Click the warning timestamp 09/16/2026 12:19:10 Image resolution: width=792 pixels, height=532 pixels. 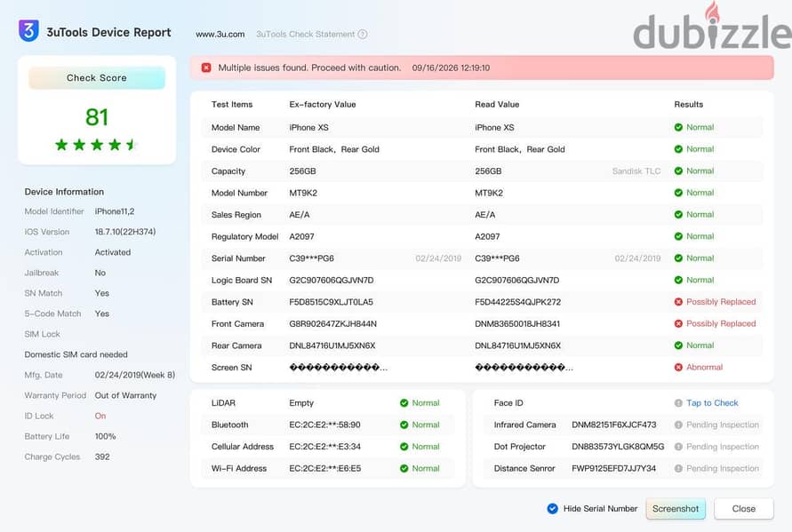point(451,67)
